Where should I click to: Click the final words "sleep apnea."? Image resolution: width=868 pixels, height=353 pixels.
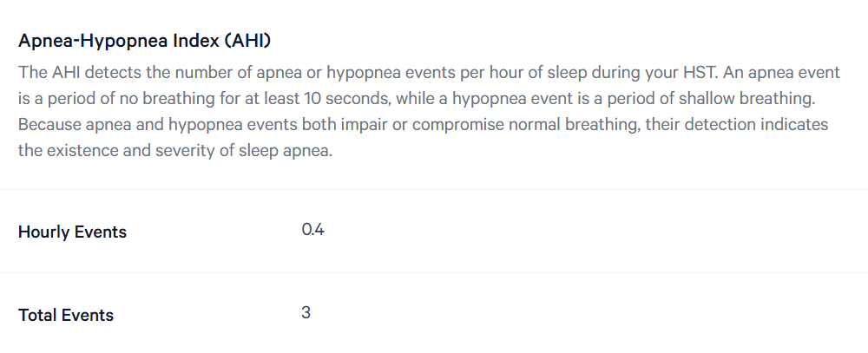pos(286,151)
